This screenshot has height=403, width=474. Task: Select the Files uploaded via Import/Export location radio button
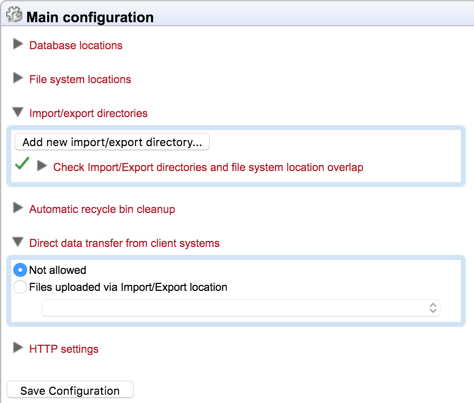click(20, 287)
